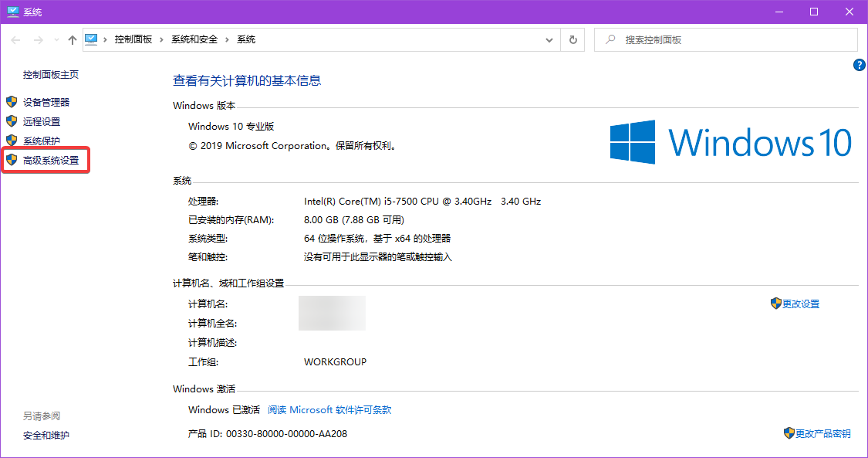The image size is (868, 458).
Task: Click the shield icon next to 更改产品密钥
Action: 789,433
